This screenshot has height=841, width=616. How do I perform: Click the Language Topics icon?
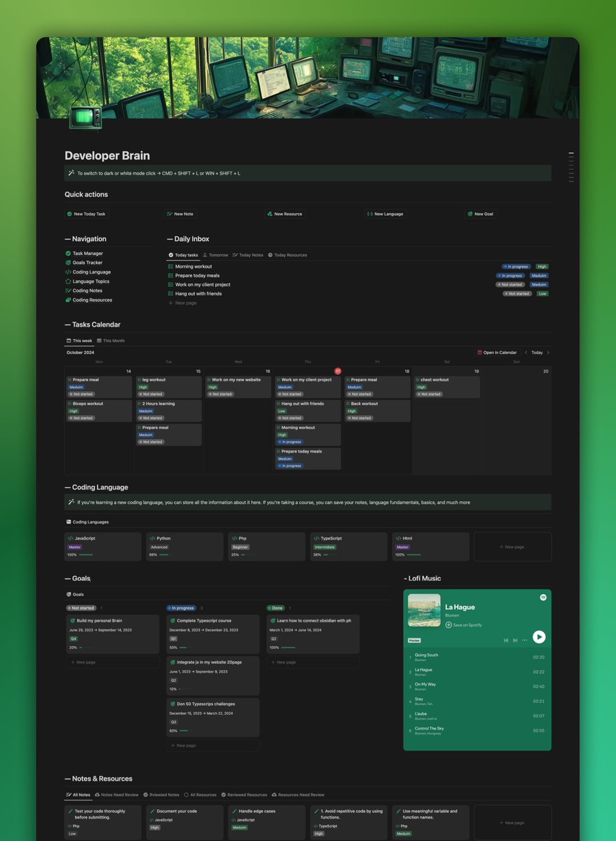pyautogui.click(x=68, y=281)
